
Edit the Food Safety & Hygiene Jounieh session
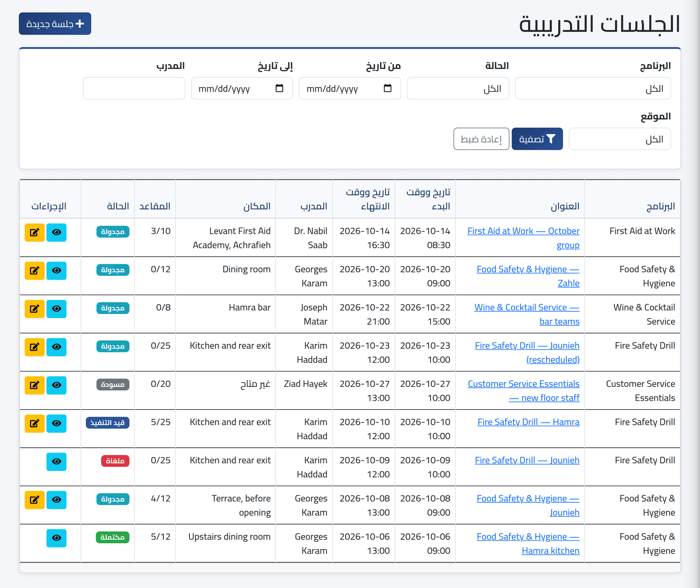click(x=35, y=500)
